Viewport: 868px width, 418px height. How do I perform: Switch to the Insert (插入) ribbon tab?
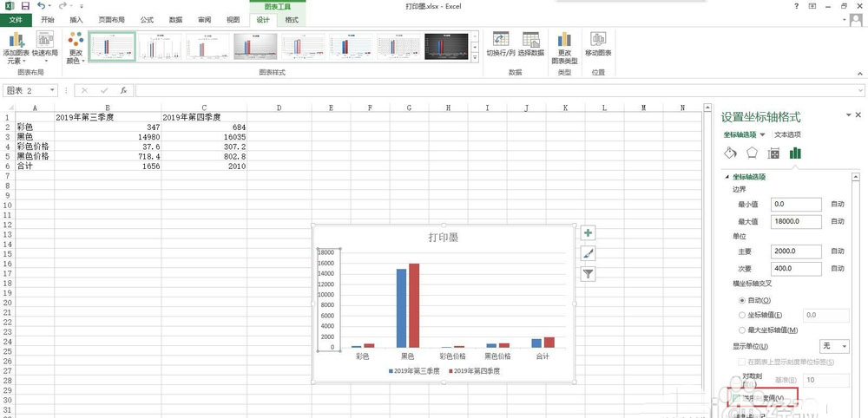click(x=76, y=19)
